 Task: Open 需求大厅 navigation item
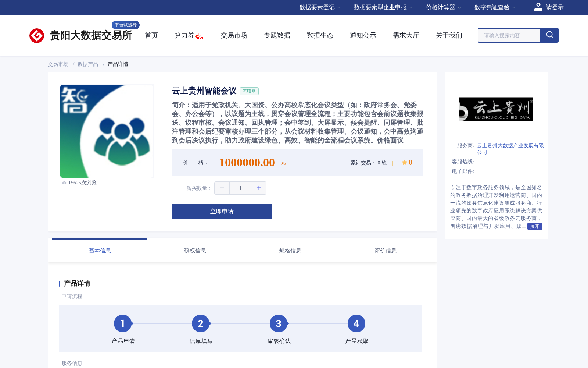(x=406, y=35)
